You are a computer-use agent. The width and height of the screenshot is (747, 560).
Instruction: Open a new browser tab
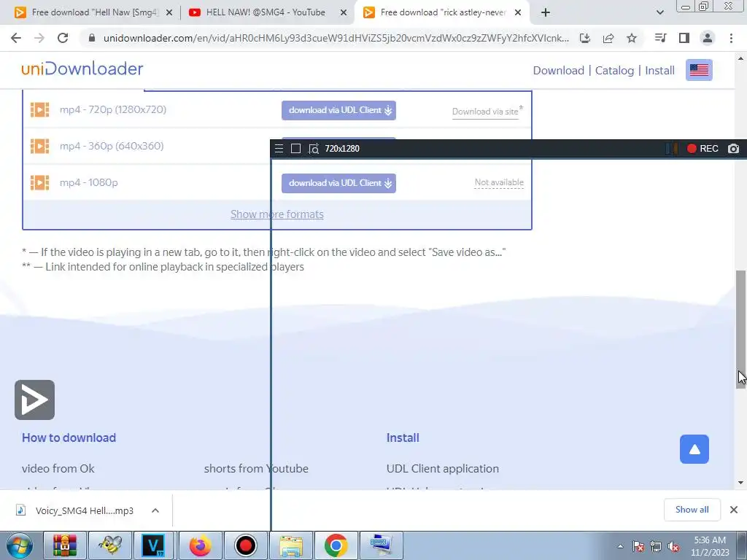tap(546, 12)
